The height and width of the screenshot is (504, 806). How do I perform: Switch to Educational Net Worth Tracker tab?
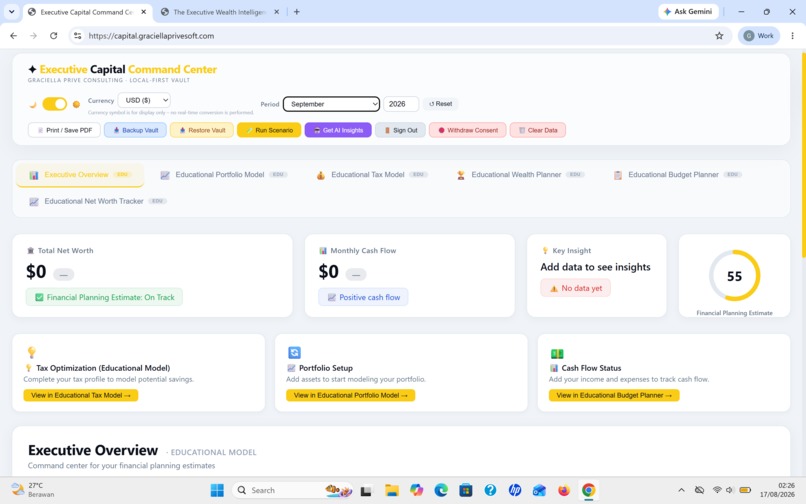click(97, 201)
